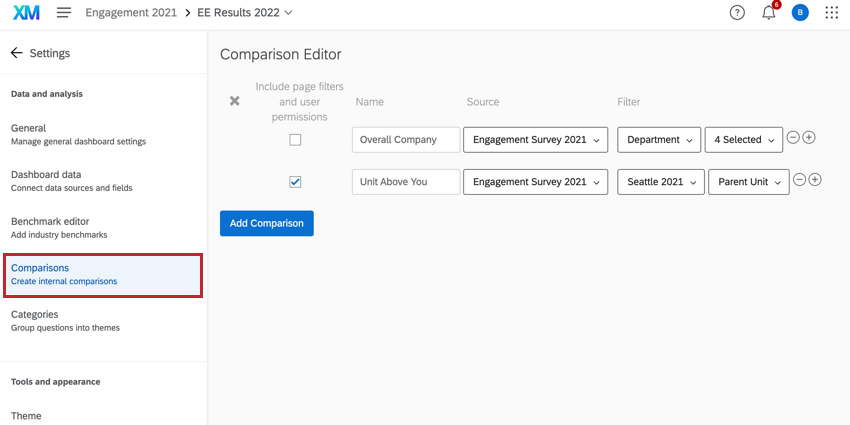This screenshot has width=850, height=425.
Task: Open the user account avatar
Action: click(799, 13)
